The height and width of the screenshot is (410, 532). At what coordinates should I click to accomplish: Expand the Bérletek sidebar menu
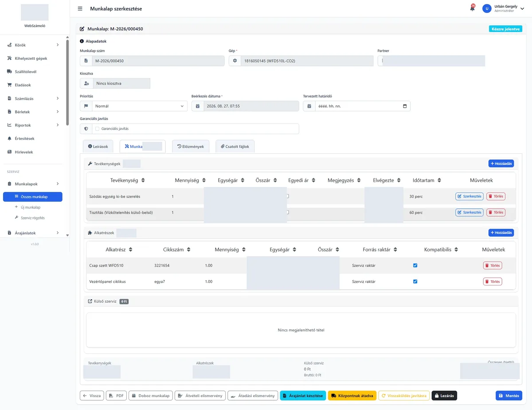click(x=58, y=112)
